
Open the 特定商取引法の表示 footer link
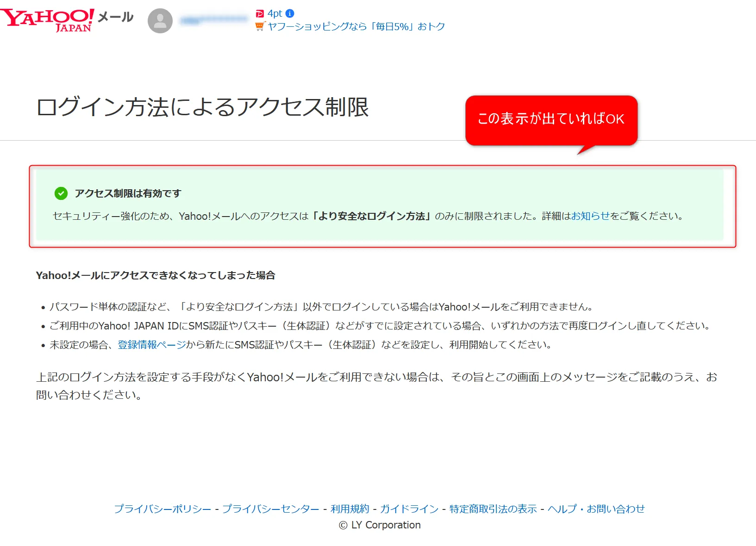[x=493, y=509]
